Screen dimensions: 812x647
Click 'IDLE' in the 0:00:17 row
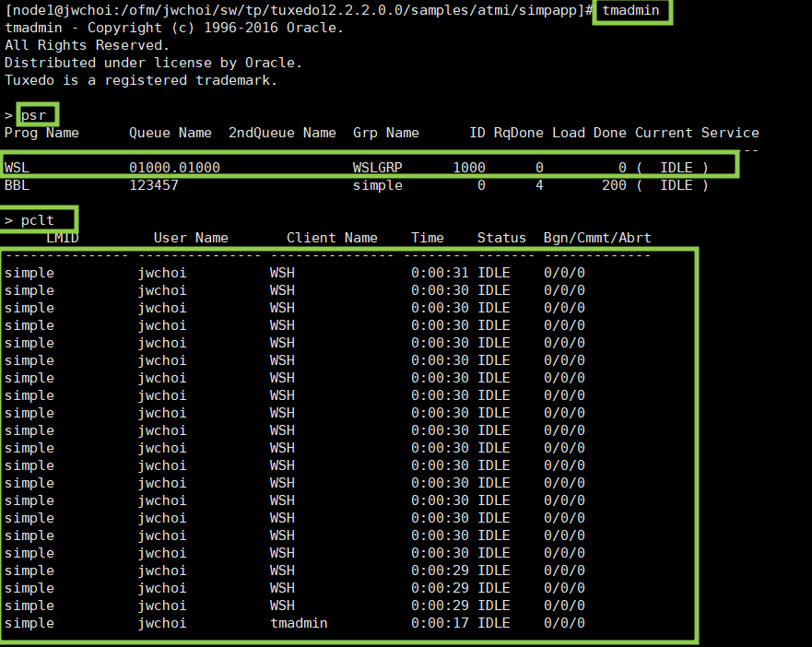[493, 623]
